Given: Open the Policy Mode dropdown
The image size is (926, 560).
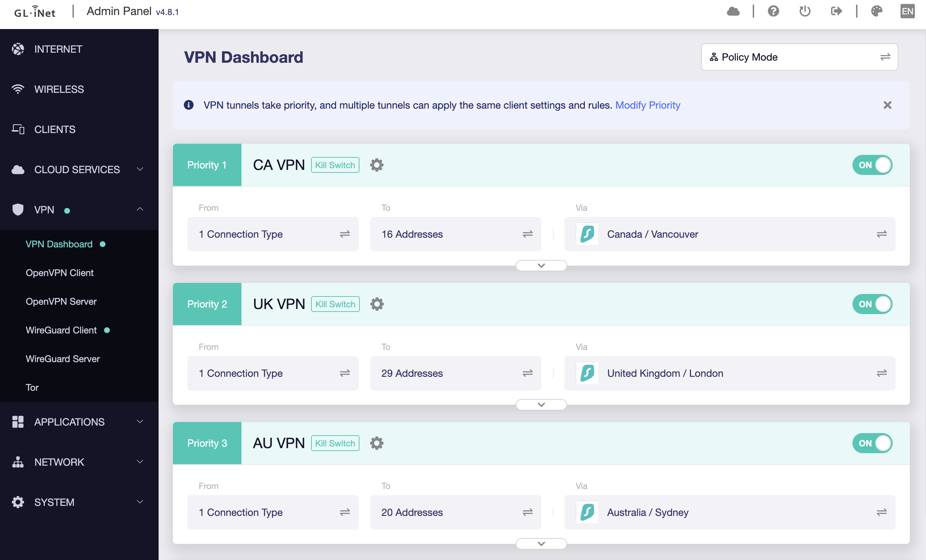Looking at the screenshot, I should [x=799, y=57].
